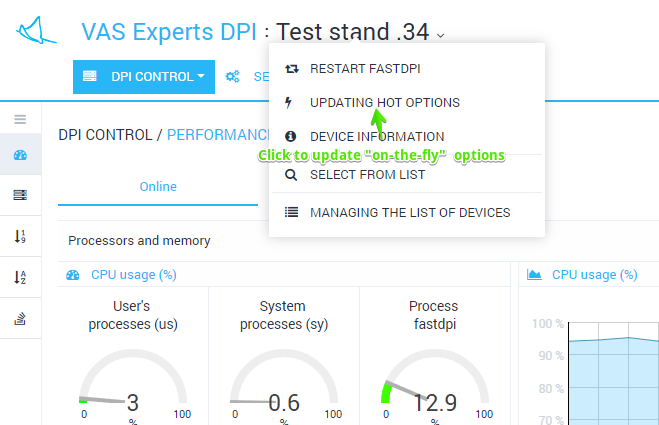Click SELECT FROM LIST menu option

[x=367, y=174]
